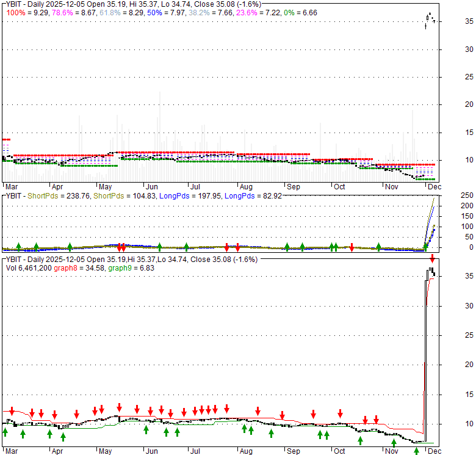The height and width of the screenshot is (455, 476).
Task: Click the Aug label under the bottom chart
Action: pos(246,451)
